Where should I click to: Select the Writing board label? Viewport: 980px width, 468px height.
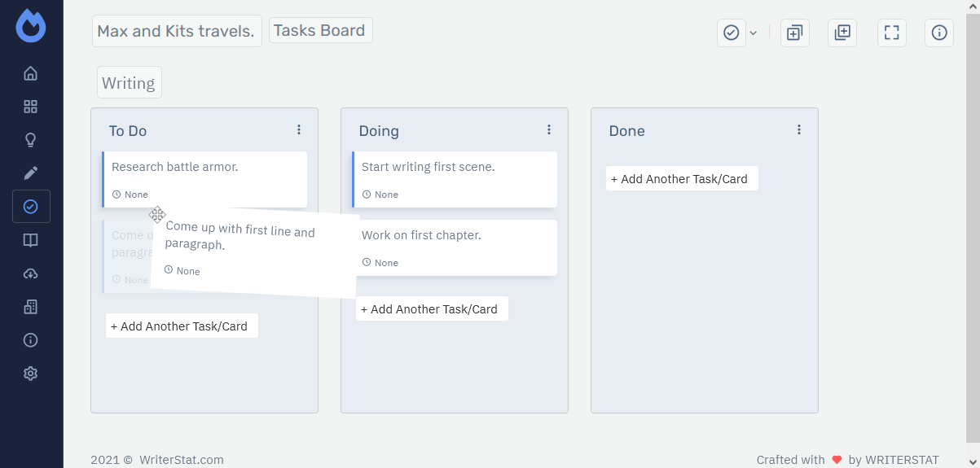pyautogui.click(x=129, y=83)
